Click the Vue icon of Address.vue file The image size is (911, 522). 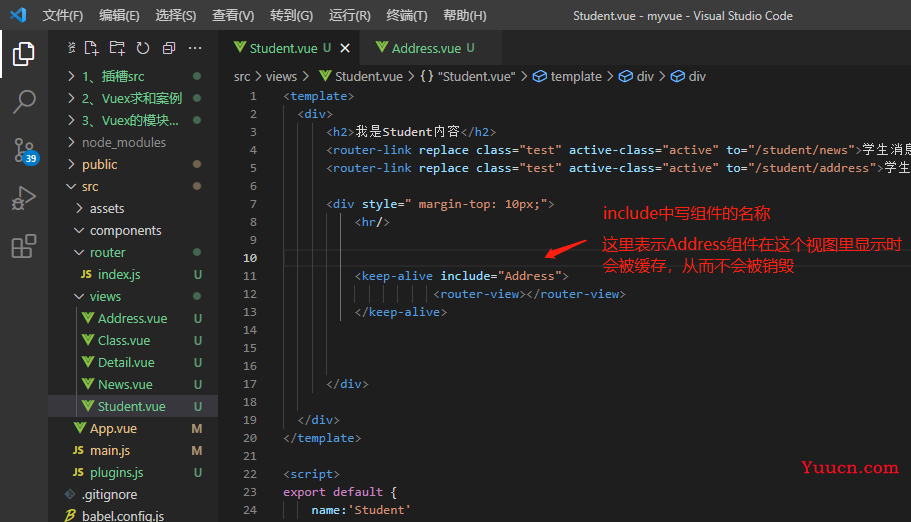[x=88, y=318]
